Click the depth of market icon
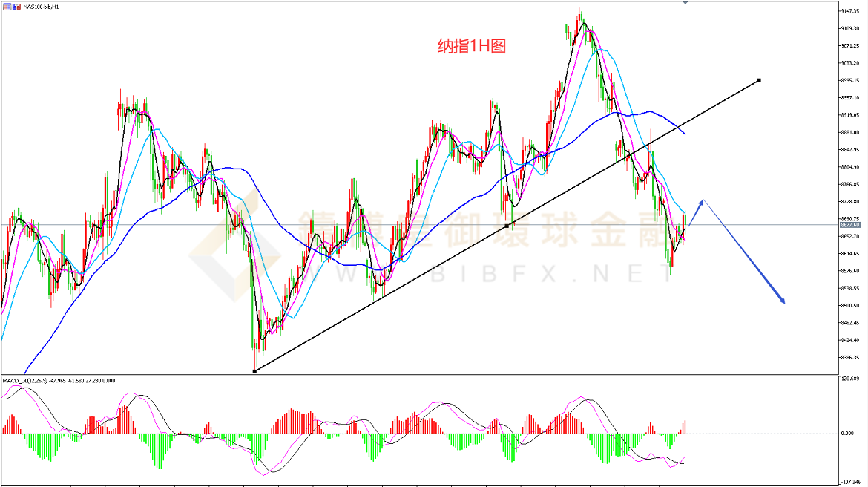 (x=15, y=6)
